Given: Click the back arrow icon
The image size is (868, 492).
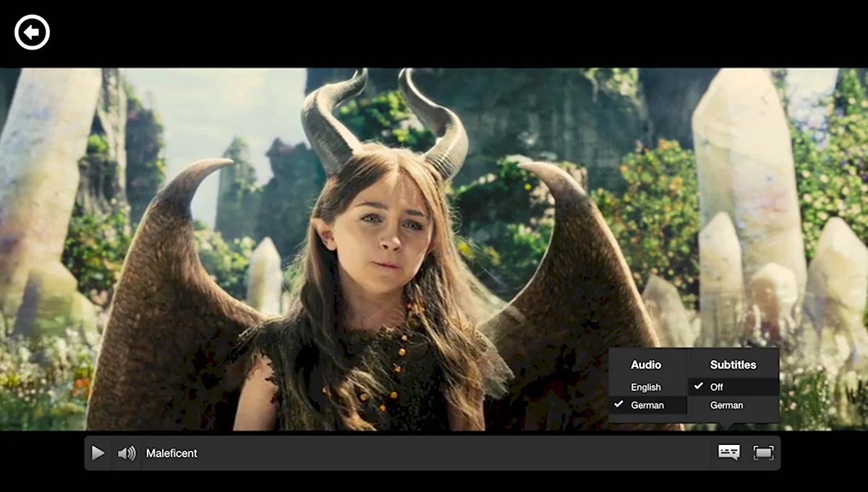Looking at the screenshot, I should click(32, 33).
